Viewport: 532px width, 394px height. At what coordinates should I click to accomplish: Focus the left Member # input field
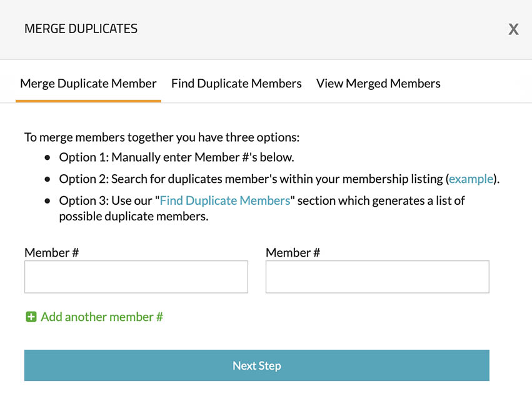pos(136,277)
